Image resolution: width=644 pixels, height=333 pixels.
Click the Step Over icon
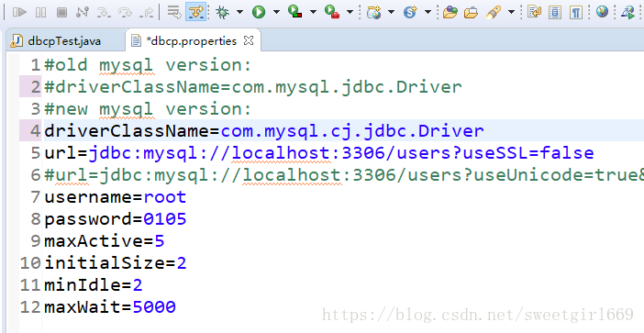(125, 12)
